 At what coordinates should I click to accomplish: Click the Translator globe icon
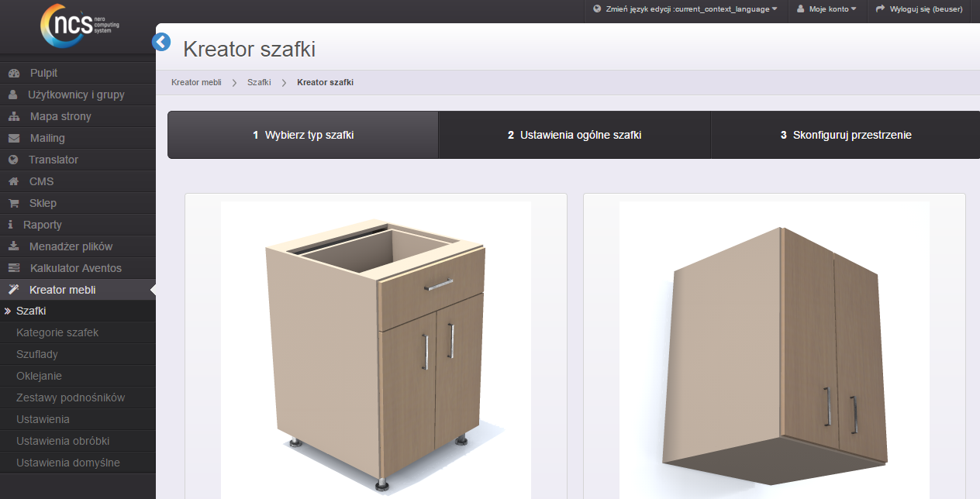click(13, 160)
